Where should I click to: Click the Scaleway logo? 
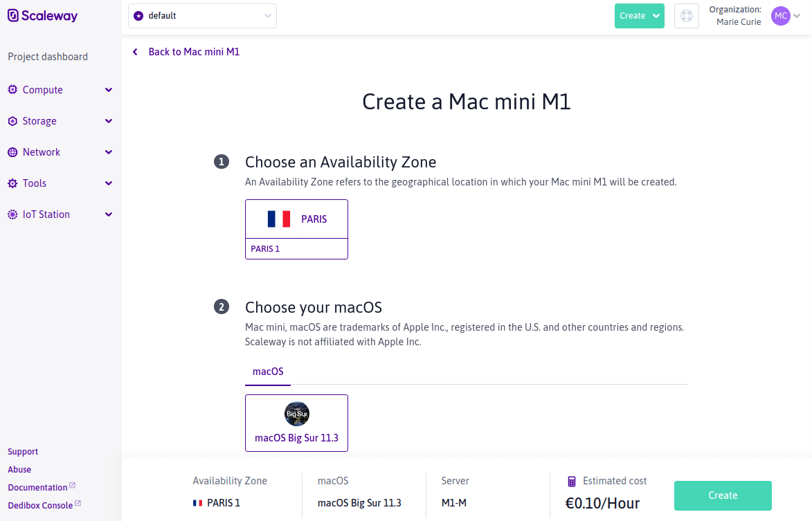click(x=42, y=15)
